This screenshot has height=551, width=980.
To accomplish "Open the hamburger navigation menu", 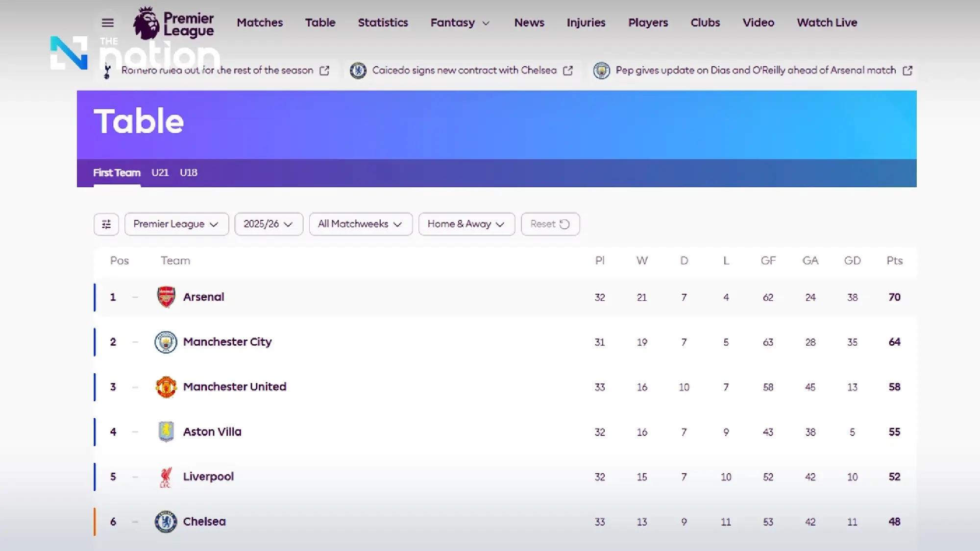I will click(107, 23).
